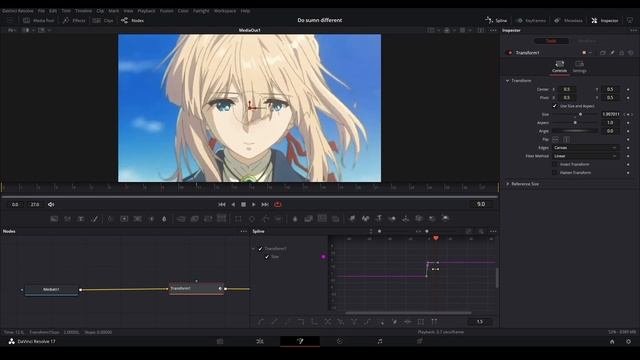Toggle loop playback button
Image resolution: width=640 pixels, height=360 pixels.
point(278,204)
